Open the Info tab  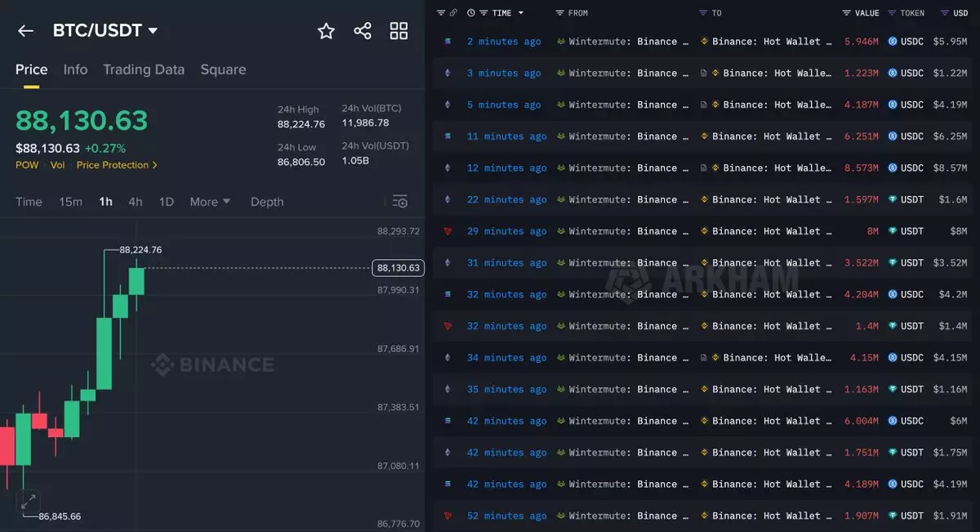[75, 69]
